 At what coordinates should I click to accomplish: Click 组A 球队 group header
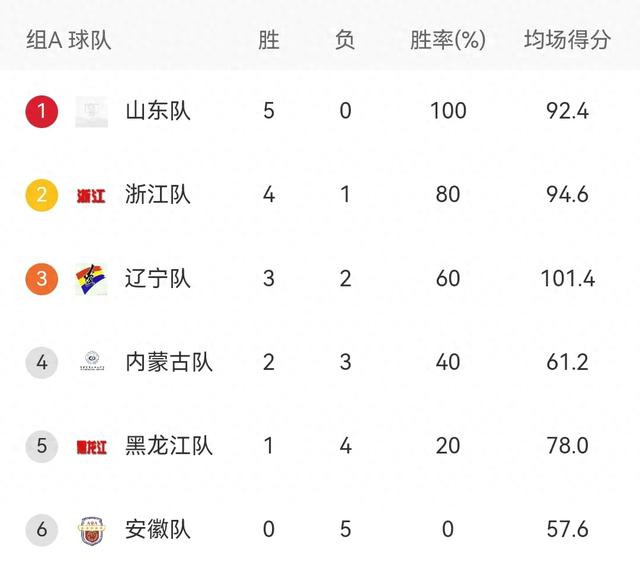click(69, 40)
